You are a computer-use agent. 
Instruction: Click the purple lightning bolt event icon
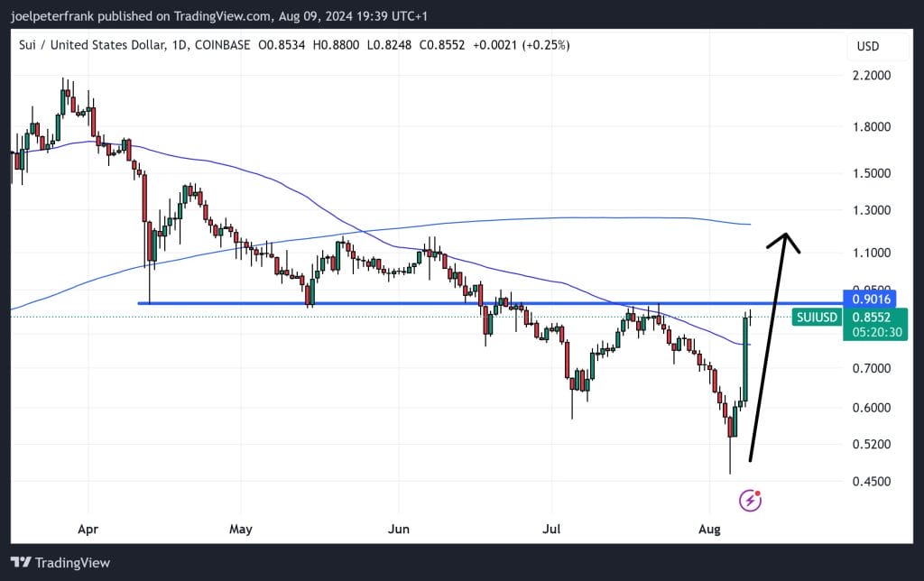click(x=751, y=500)
